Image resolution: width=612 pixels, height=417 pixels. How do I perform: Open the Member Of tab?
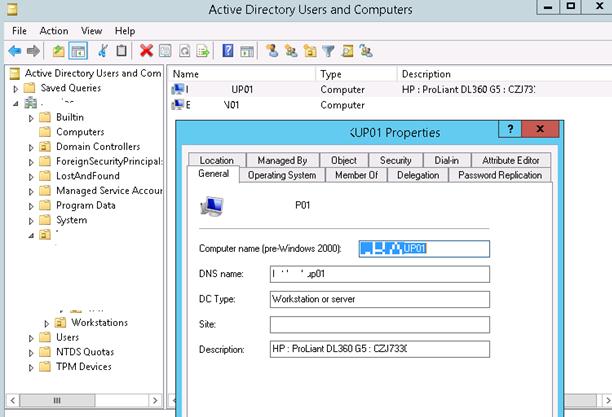tap(355, 175)
